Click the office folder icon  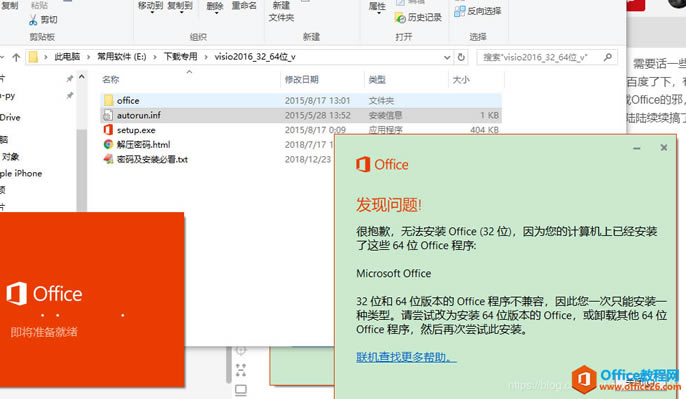(108, 101)
